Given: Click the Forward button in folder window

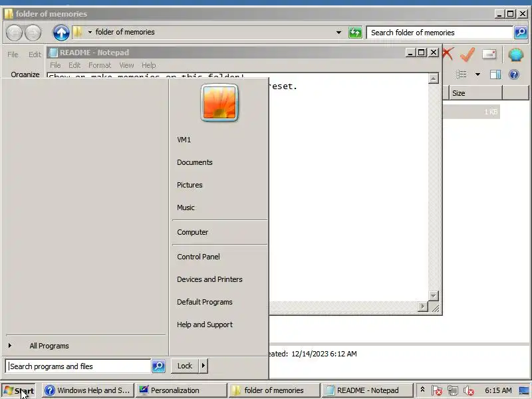Looking at the screenshot, I should pos(33,33).
